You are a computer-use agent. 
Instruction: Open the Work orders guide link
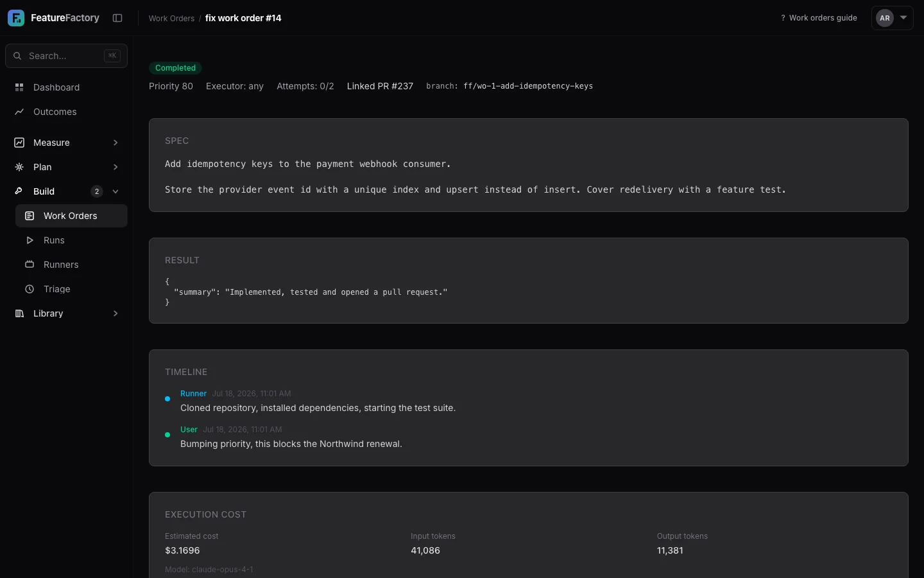click(819, 18)
